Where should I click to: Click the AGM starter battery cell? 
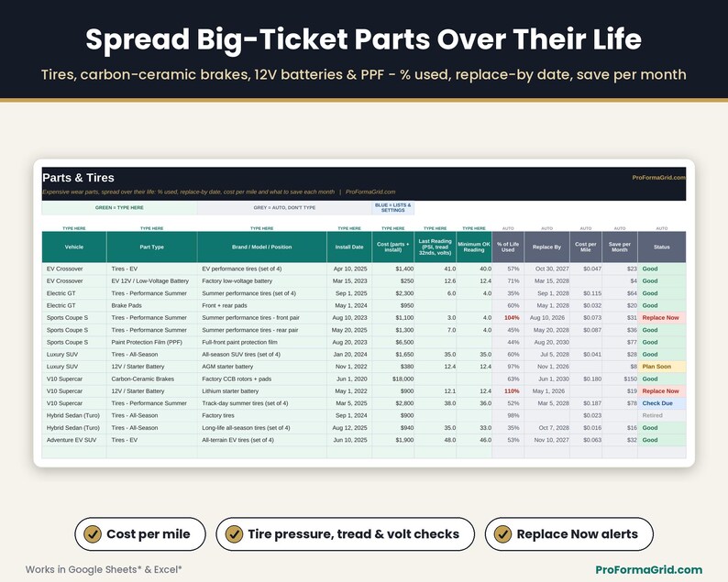[262, 367]
